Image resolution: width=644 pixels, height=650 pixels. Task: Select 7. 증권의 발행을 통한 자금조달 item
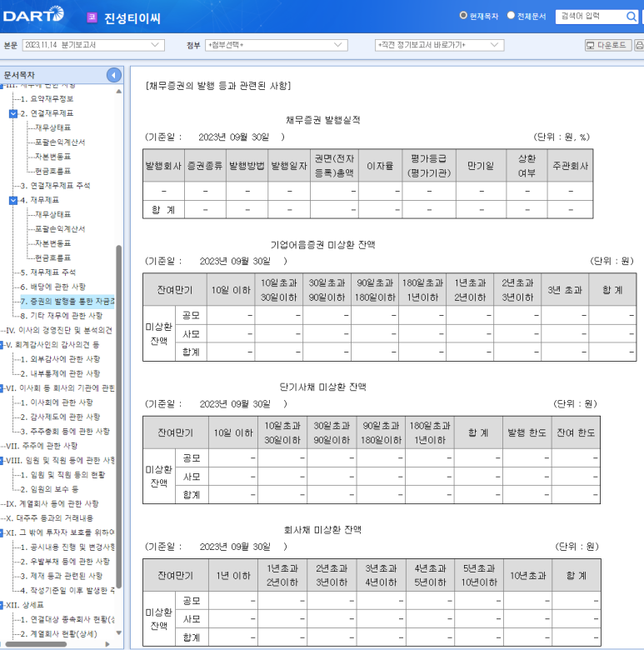click(x=67, y=302)
